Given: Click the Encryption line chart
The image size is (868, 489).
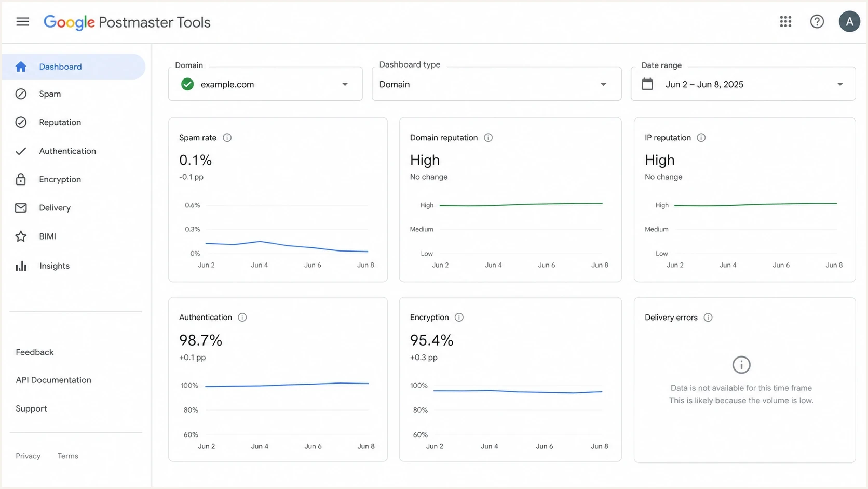Looking at the screenshot, I should point(518,391).
